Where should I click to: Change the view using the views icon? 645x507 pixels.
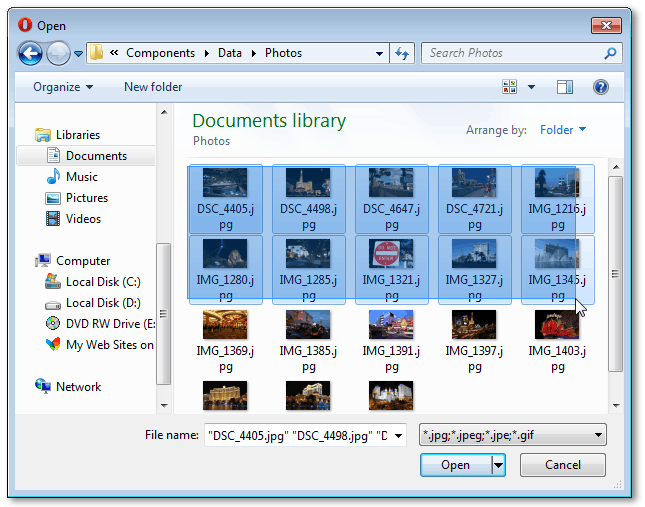click(510, 87)
